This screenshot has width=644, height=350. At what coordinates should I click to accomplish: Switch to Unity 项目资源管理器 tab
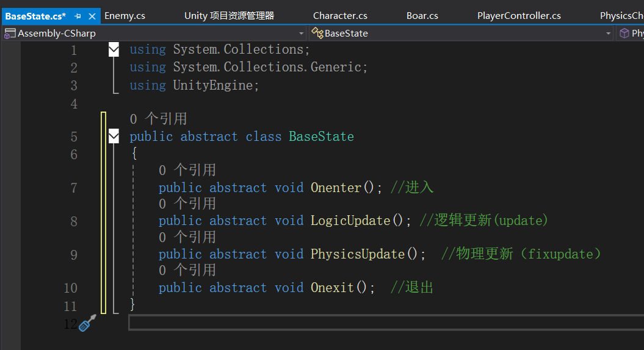pos(229,16)
